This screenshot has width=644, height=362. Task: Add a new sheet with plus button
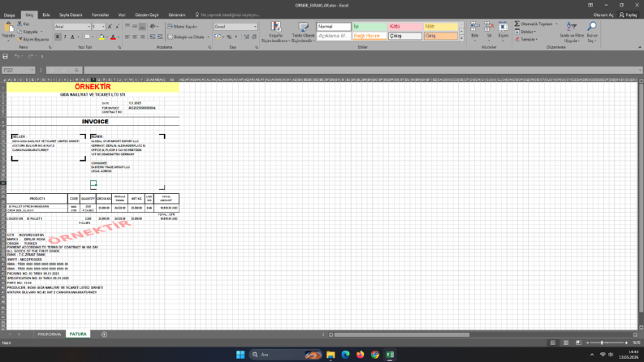pyautogui.click(x=104, y=334)
